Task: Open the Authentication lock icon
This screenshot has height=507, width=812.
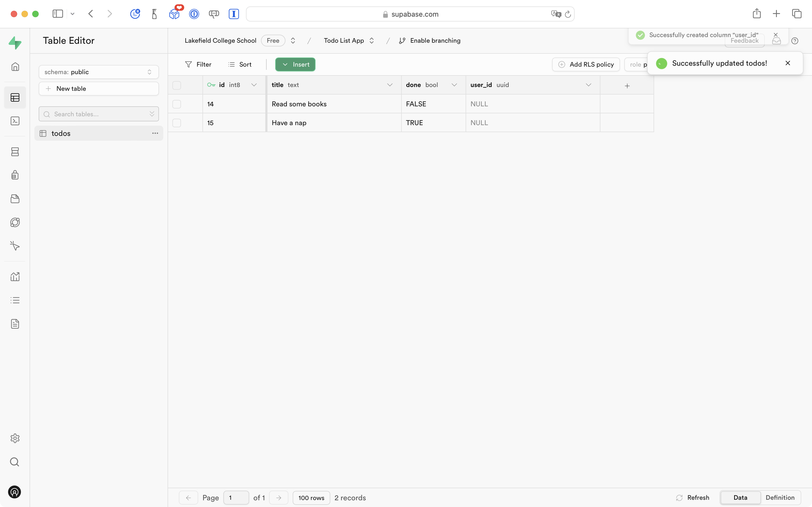Action: coord(15,175)
